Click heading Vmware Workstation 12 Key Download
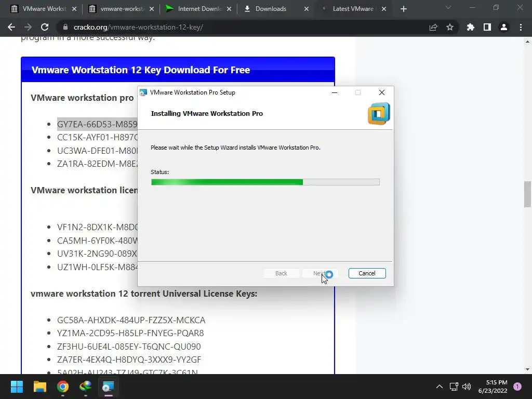532x399 pixels. 140,70
